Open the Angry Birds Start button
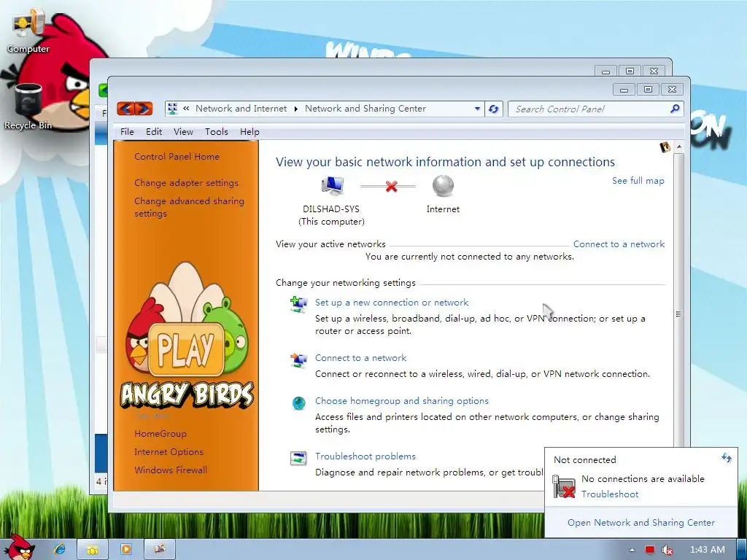 coord(18,547)
